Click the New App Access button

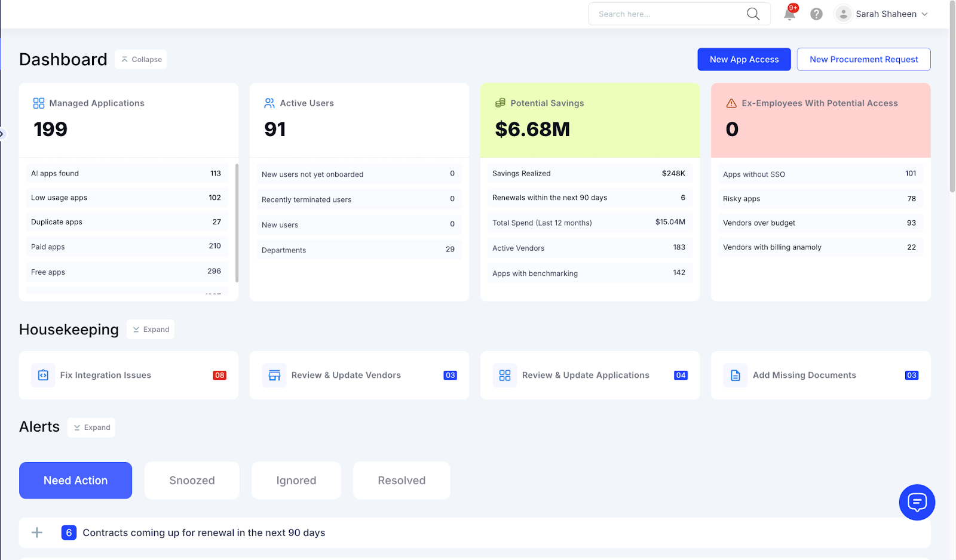744,59
